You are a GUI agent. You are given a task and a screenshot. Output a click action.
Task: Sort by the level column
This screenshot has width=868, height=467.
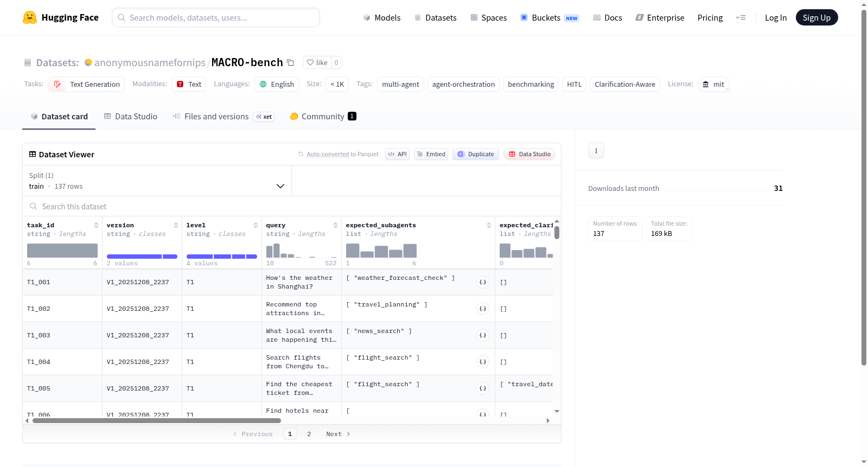coord(256,225)
